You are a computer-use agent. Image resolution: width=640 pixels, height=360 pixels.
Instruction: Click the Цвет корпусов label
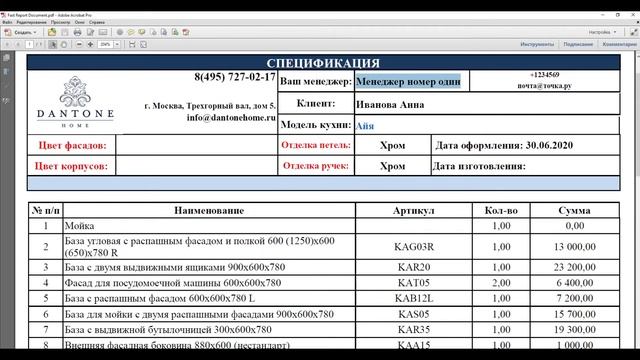click(71, 166)
